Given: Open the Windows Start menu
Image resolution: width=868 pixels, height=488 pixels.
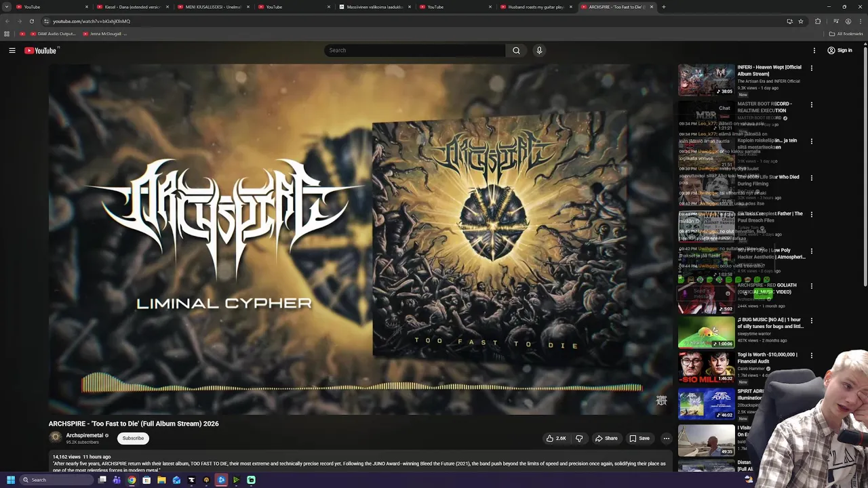Looking at the screenshot, I should point(10,480).
